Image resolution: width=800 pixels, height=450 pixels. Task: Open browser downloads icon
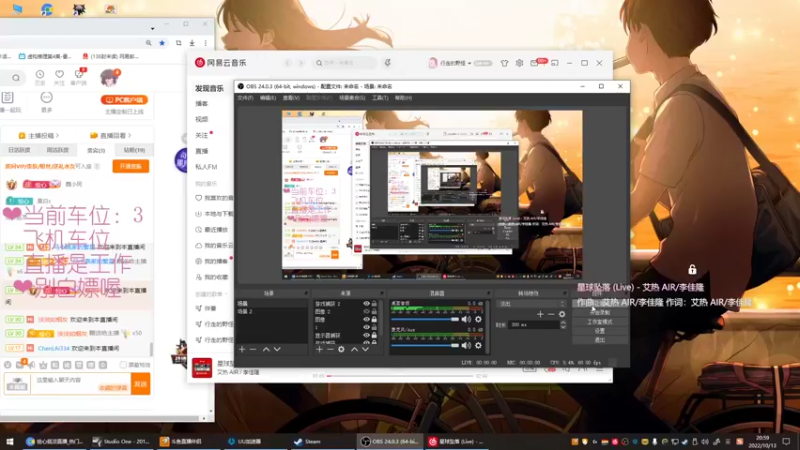point(192,43)
